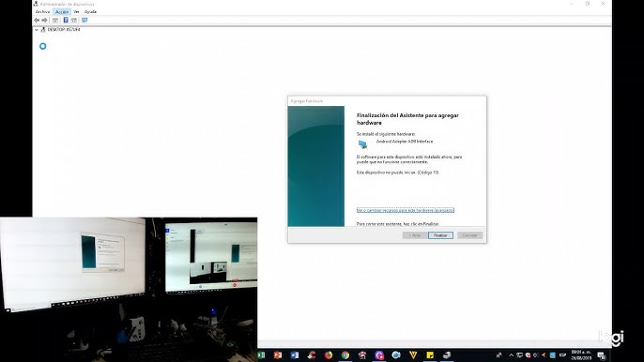The height and width of the screenshot is (362, 644).
Task: Open the yellow V app in the taskbar
Action: [x=413, y=355]
